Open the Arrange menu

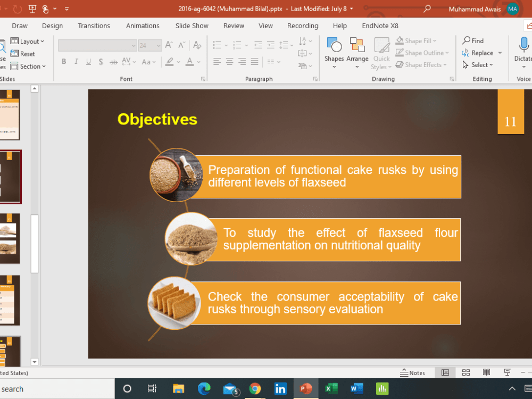358,53
